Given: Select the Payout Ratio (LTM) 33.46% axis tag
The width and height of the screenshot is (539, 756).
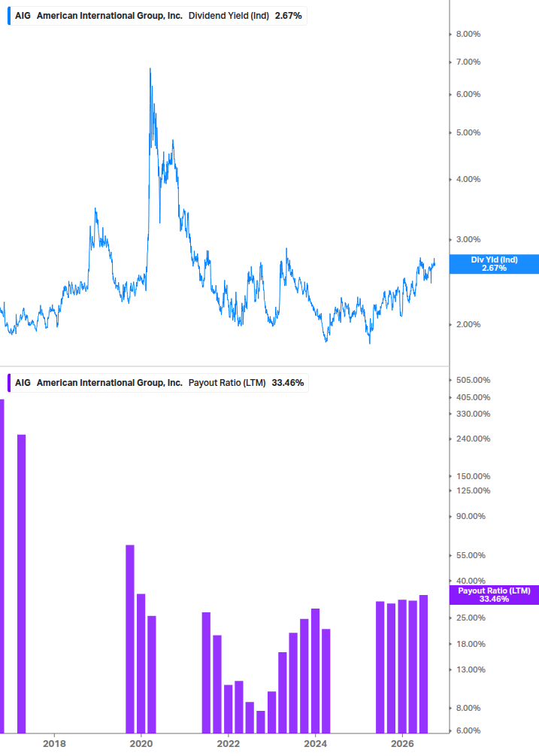Looking at the screenshot, I should point(494,595).
